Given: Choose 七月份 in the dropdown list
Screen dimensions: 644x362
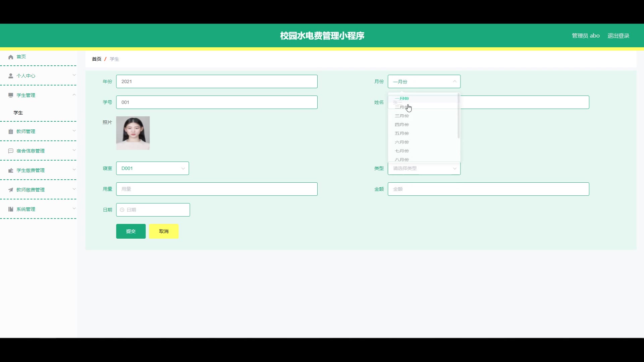Looking at the screenshot, I should (x=401, y=151).
